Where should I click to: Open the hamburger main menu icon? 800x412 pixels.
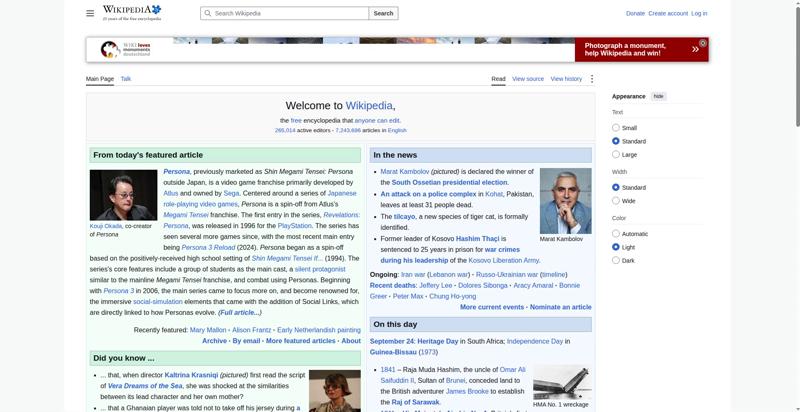click(90, 13)
